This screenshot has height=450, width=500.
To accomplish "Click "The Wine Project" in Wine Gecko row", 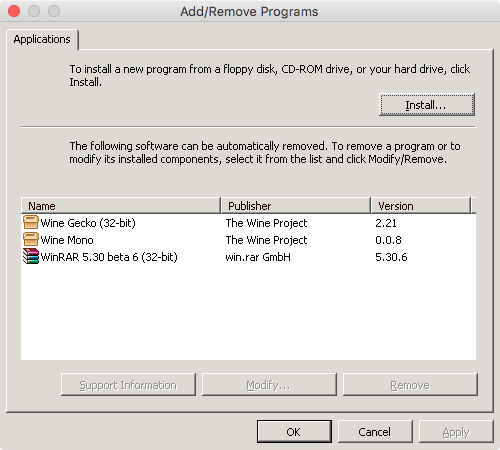I will click(266, 223).
